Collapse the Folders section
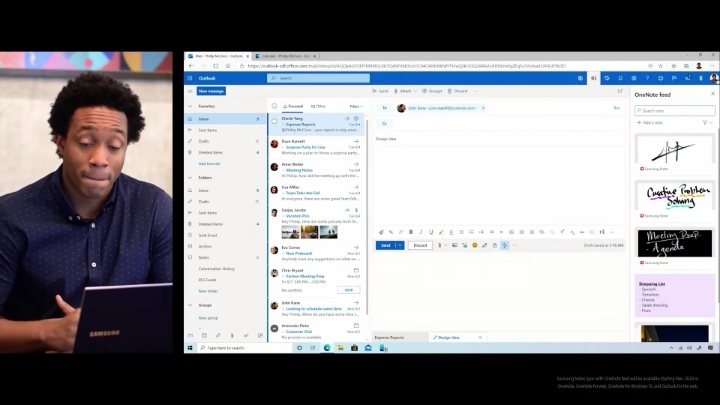The image size is (720, 405). (x=190, y=177)
